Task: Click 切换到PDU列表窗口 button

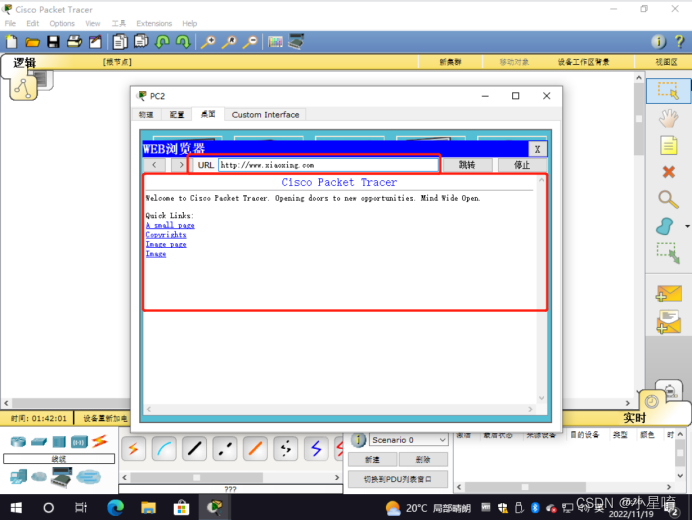Action: 398,479
